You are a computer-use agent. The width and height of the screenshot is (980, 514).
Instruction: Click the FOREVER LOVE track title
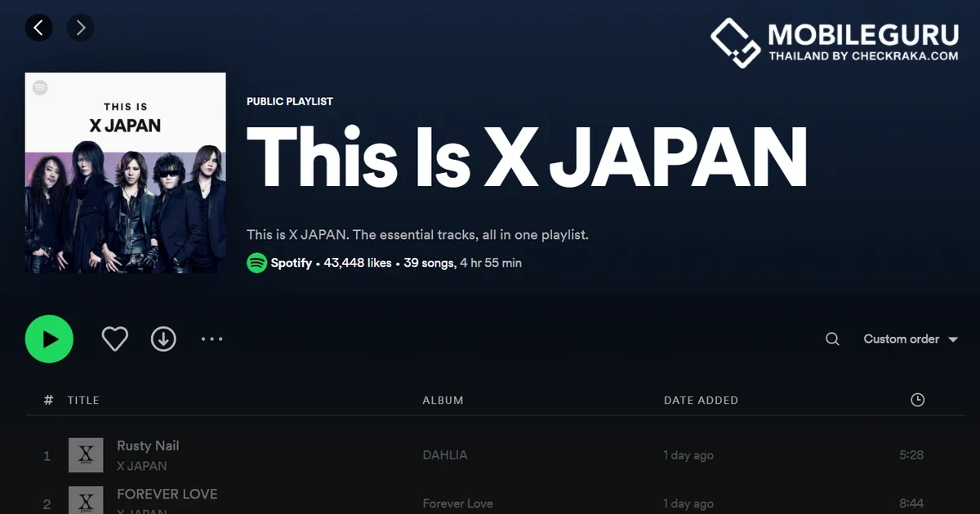pos(167,494)
